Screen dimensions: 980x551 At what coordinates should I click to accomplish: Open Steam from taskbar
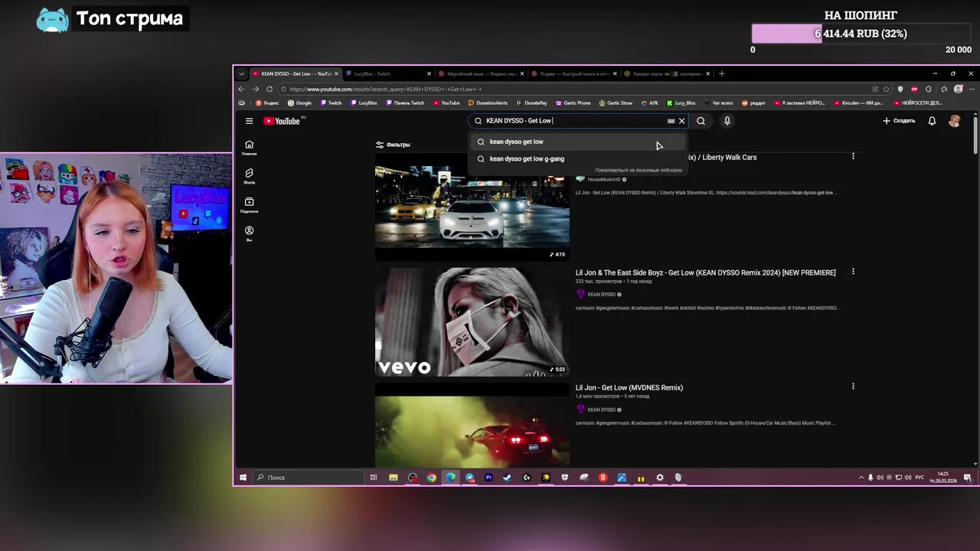click(508, 478)
